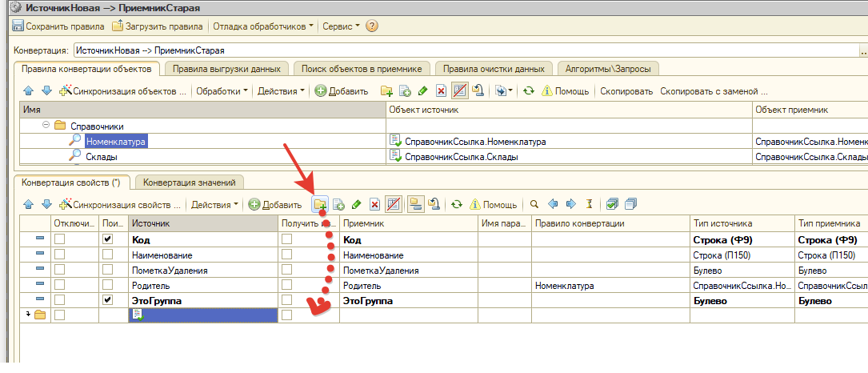Uncheck search flag for ЭтоГруппа
The height and width of the screenshot is (373, 868).
tap(108, 300)
